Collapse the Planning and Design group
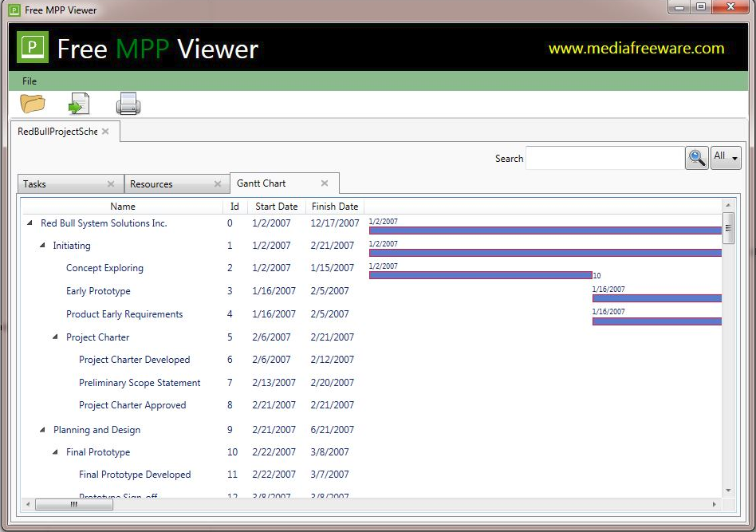Image resolution: width=756 pixels, height=532 pixels. [x=42, y=429]
